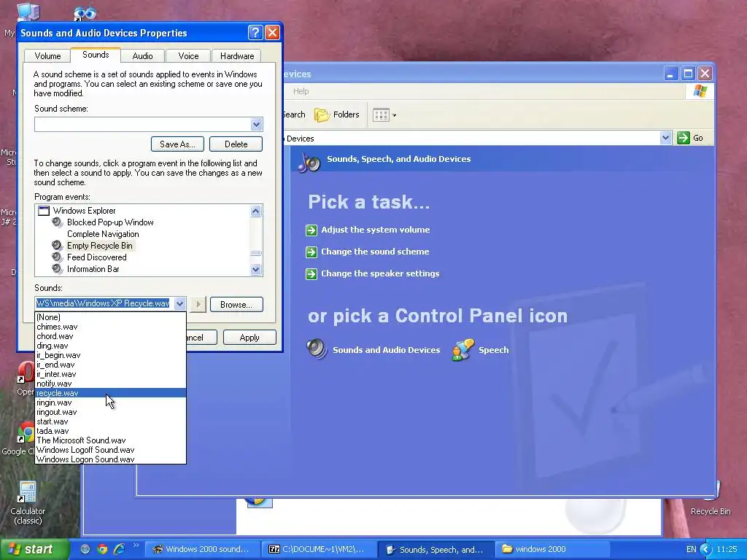
Task: Click the EN language indicator in the tray
Action: point(691,549)
